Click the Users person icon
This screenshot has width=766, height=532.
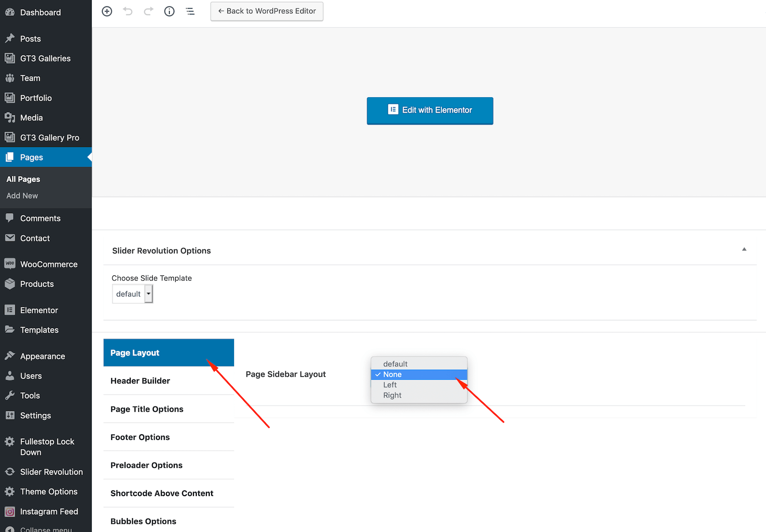pyautogui.click(x=10, y=375)
